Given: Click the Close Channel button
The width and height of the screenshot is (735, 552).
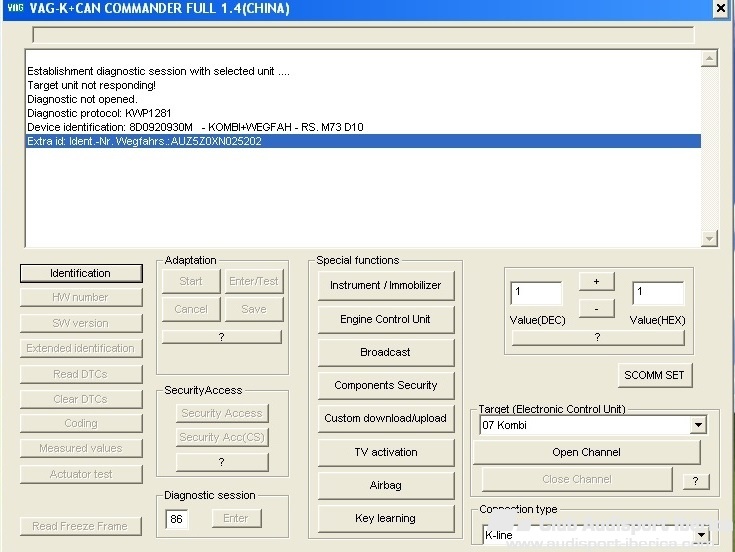Looking at the screenshot, I should point(577,479).
